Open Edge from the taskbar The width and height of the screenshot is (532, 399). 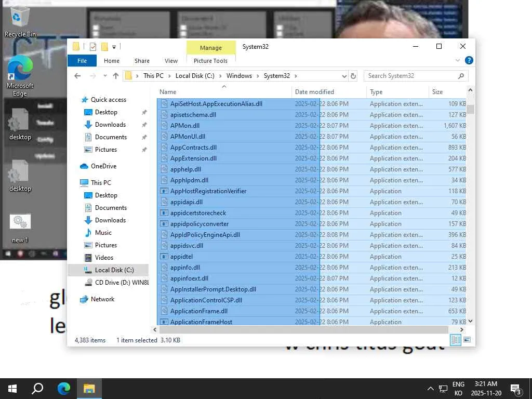click(x=63, y=389)
